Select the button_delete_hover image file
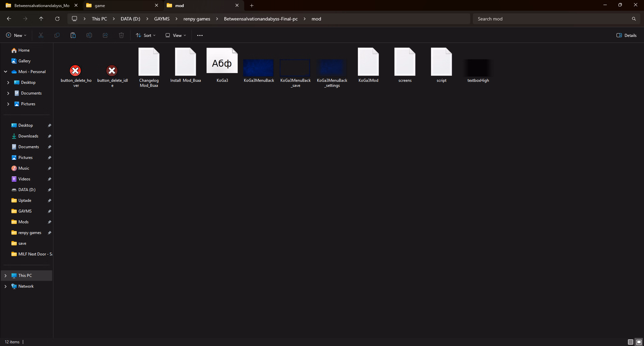Viewport: 644px width, 346px height. (76, 71)
